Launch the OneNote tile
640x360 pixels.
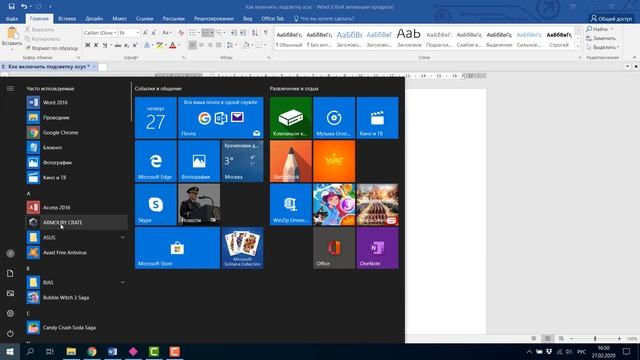pos(377,248)
